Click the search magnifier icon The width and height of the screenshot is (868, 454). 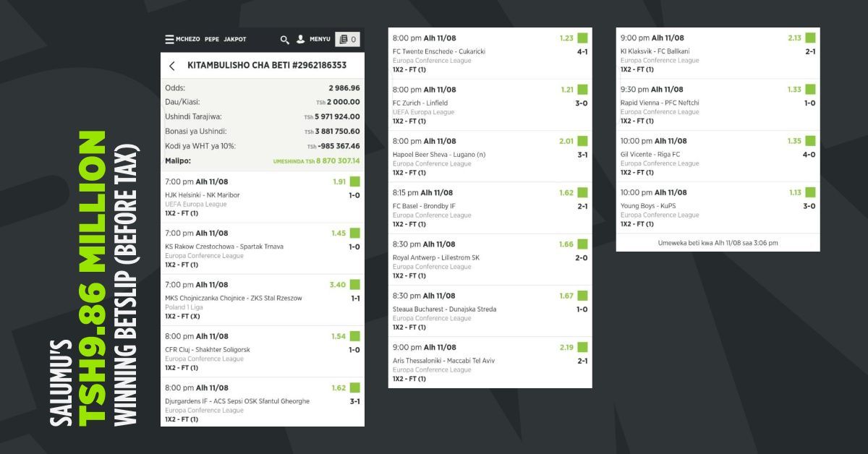point(285,40)
